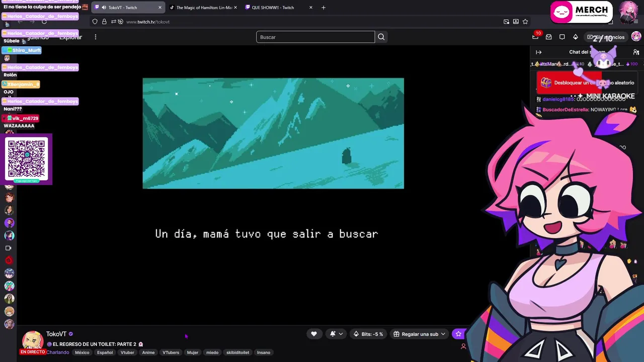Viewport: 644px width, 362px height.
Task: Click the Desbloquear treasure chest banner
Action: point(588,83)
